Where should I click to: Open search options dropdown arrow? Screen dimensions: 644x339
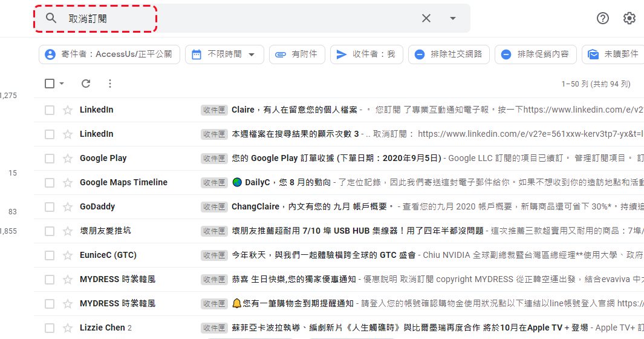click(x=452, y=18)
